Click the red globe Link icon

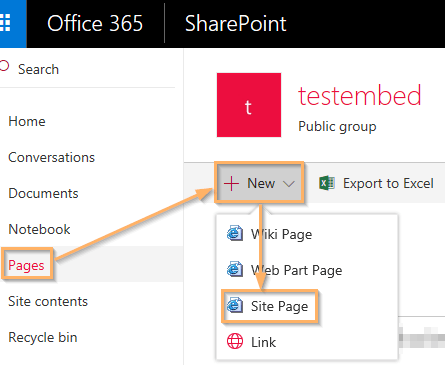point(235,341)
